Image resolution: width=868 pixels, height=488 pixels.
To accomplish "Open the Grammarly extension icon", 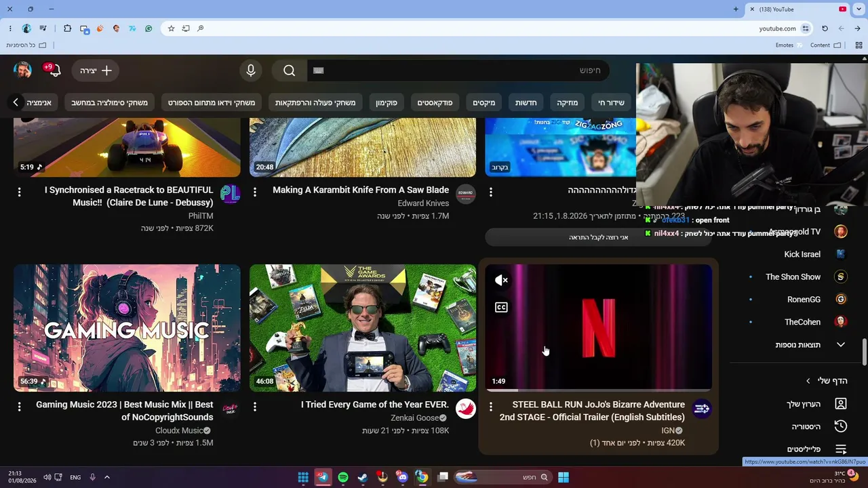I will pos(149,28).
